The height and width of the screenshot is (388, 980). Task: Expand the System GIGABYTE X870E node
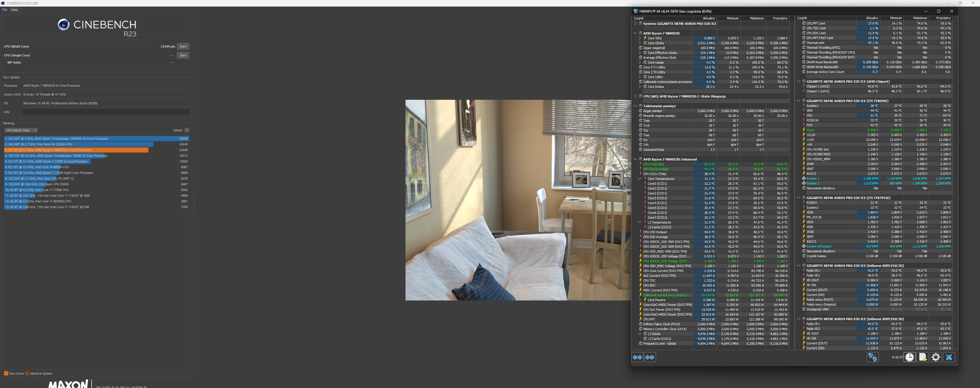click(635, 24)
